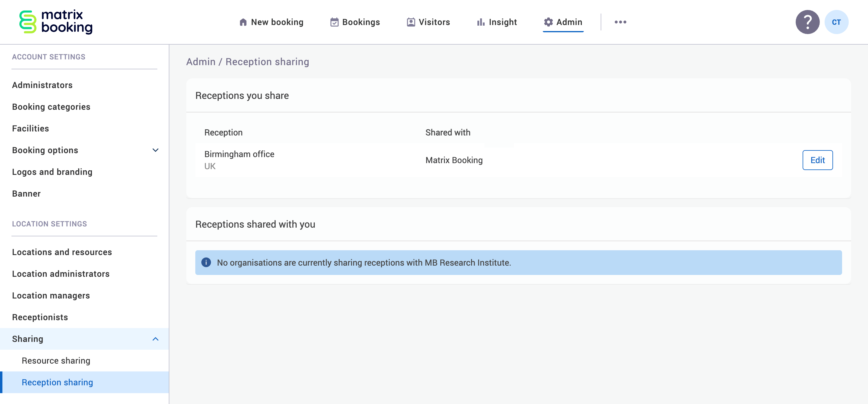The height and width of the screenshot is (404, 868).
Task: Click the New booking home icon
Action: 243,22
